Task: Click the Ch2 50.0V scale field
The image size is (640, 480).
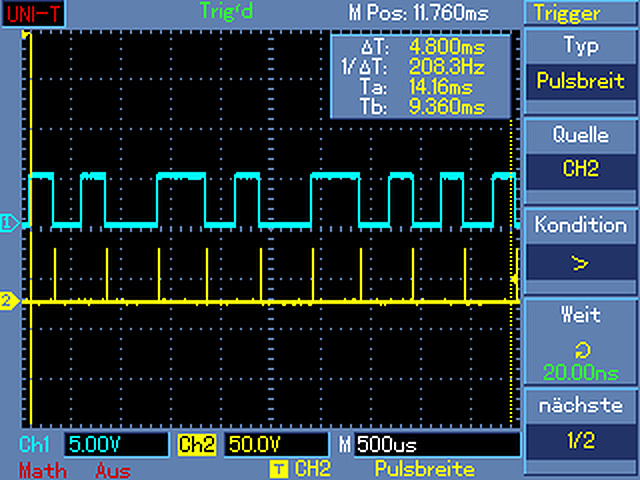Action: pyautogui.click(x=276, y=444)
